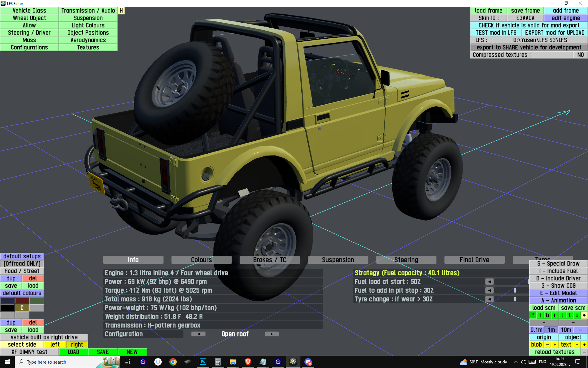Click the Skin ID E3AACA field
The image size is (588, 368).
[525, 18]
